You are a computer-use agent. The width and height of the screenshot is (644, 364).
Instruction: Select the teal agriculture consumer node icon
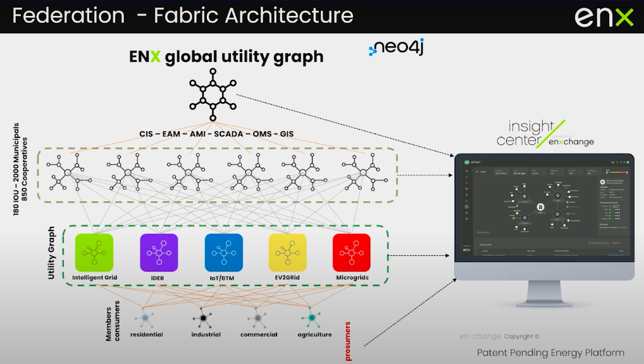(x=311, y=317)
